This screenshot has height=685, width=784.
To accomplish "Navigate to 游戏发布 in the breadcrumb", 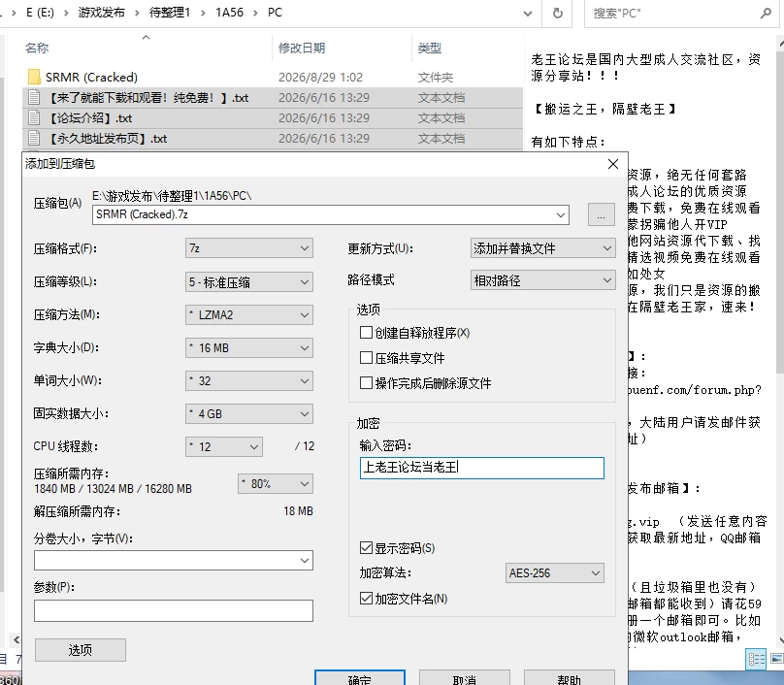I will click(102, 13).
